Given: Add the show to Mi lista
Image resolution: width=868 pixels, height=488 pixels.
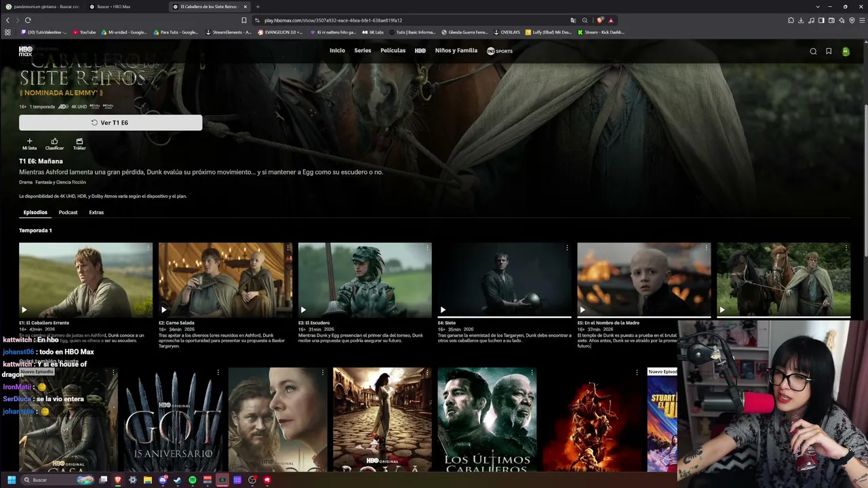Looking at the screenshot, I should coord(29,144).
